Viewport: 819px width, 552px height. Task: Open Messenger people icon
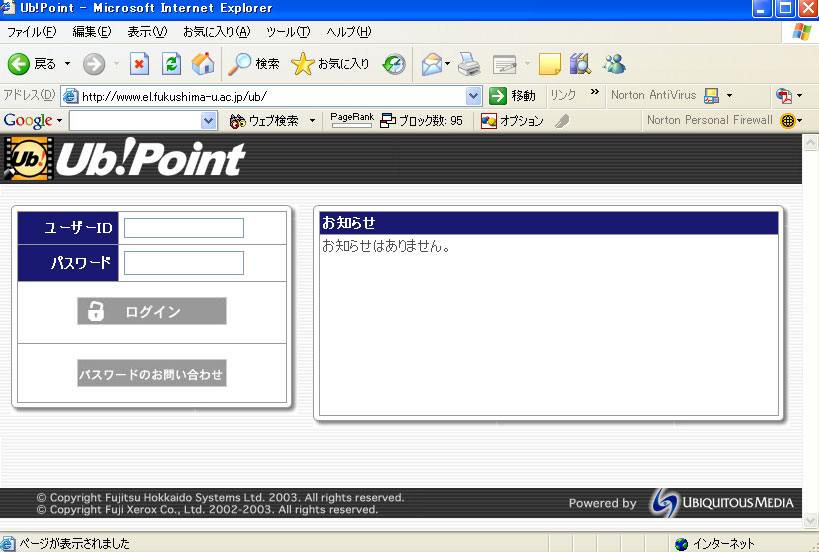tap(614, 64)
